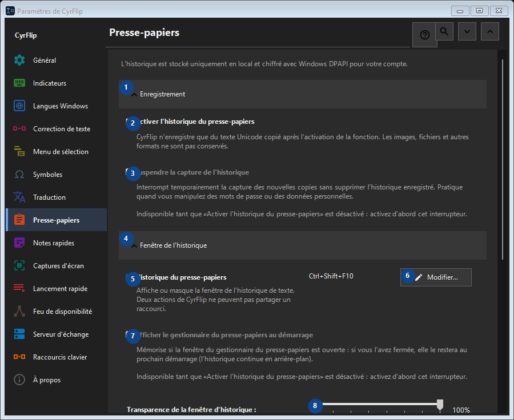514x420 pixels.
Task: Click the CyrFlip app icon in title bar
Action: tap(10, 11)
